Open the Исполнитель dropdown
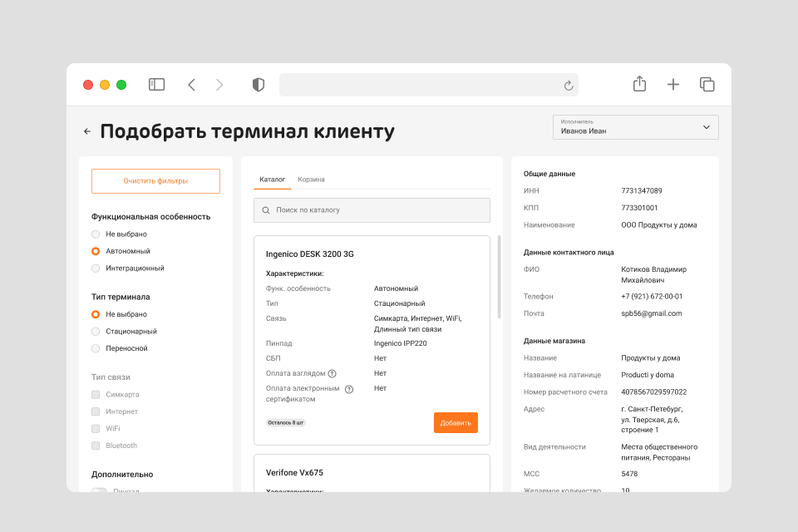The width and height of the screenshot is (798, 532). pyautogui.click(x=636, y=127)
